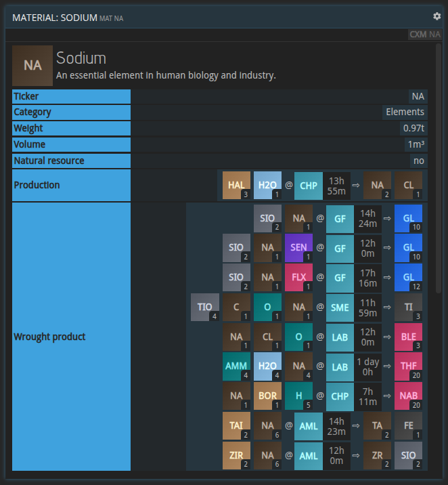The width and height of the screenshot is (448, 485).
Task: Open the GF building in the 14h 24m recipe
Action: pyautogui.click(x=340, y=219)
